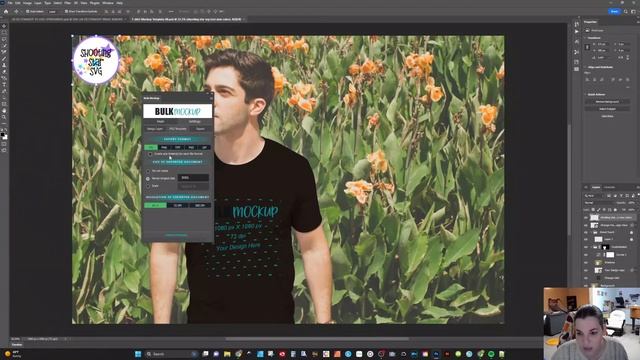Collapse the Quick Actions section
640x360 pixels.
[x=586, y=94]
